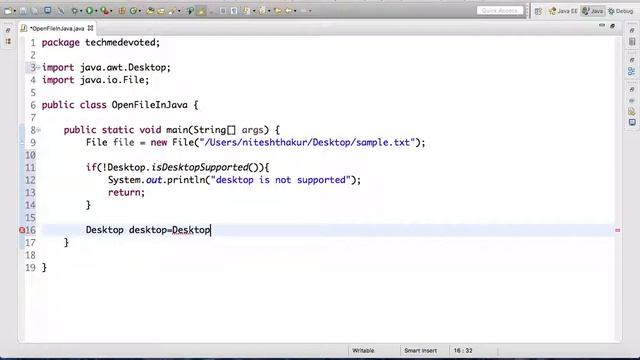Viewport: 640px width, 360px height.
Task: Restore the lower right trim view stack
Action: 632,89
